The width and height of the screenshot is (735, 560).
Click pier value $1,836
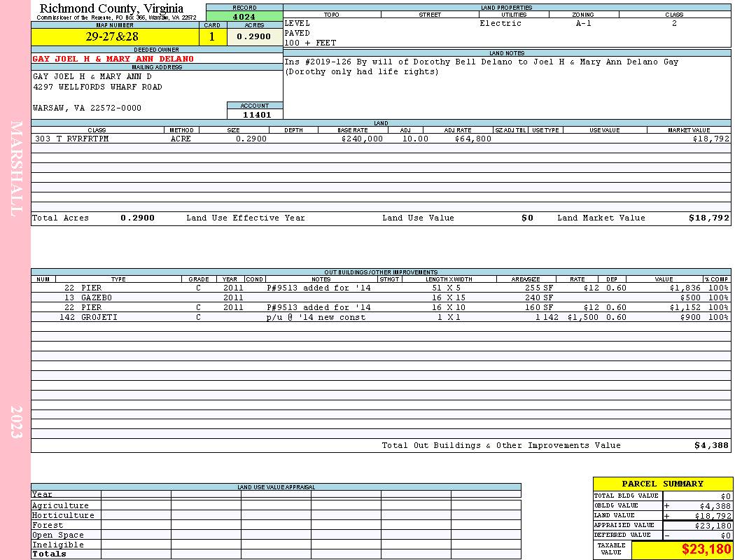point(685,288)
